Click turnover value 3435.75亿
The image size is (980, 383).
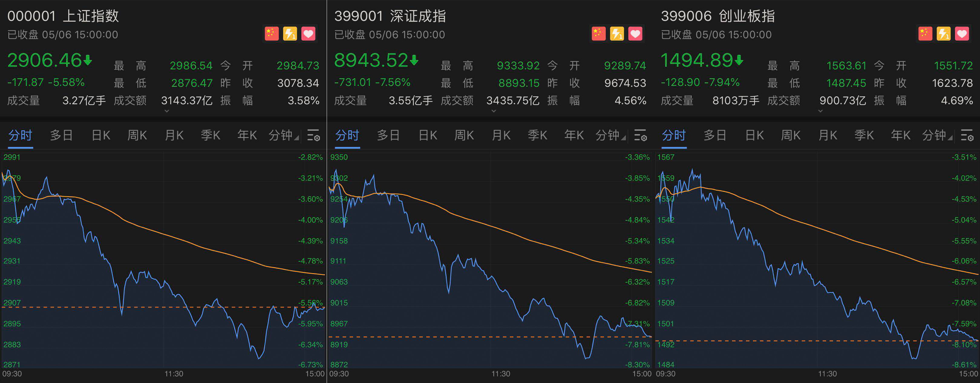pyautogui.click(x=513, y=101)
